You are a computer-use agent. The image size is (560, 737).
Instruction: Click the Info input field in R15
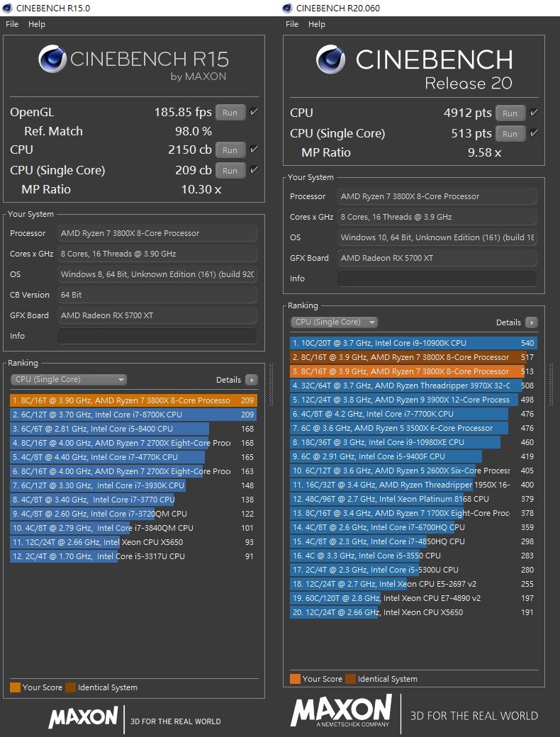[x=157, y=336]
